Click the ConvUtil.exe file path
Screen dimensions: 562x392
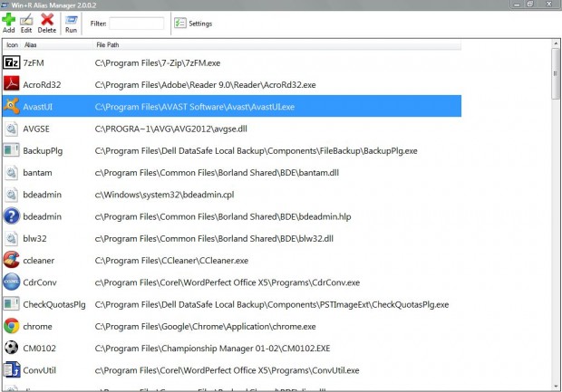coord(227,370)
